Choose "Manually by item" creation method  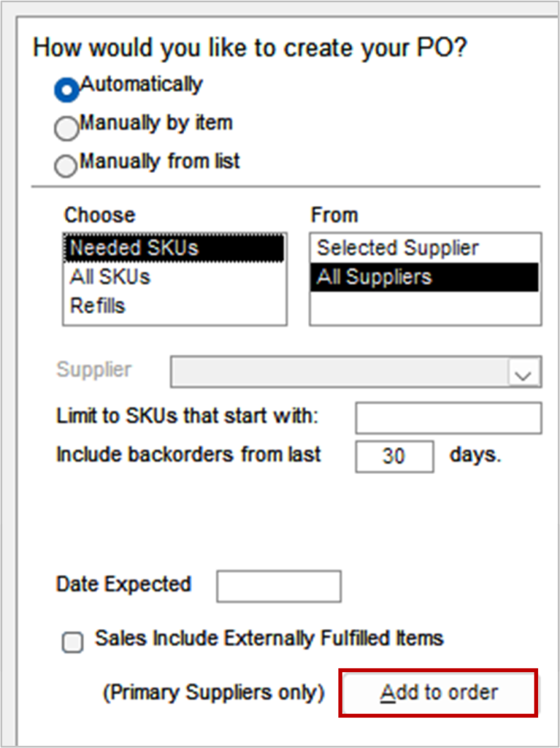pyautogui.click(x=66, y=128)
